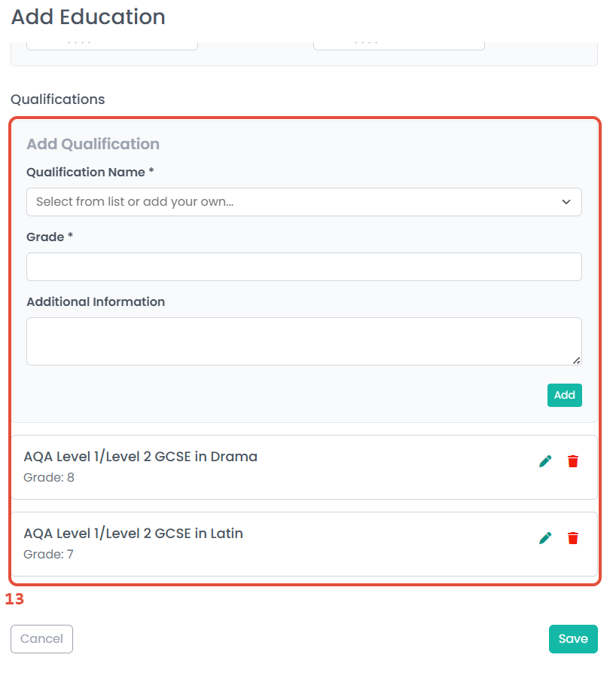Click the pencil icon for GCSE in Latin
Image resolution: width=616 pixels, height=676 pixels.
(x=545, y=538)
